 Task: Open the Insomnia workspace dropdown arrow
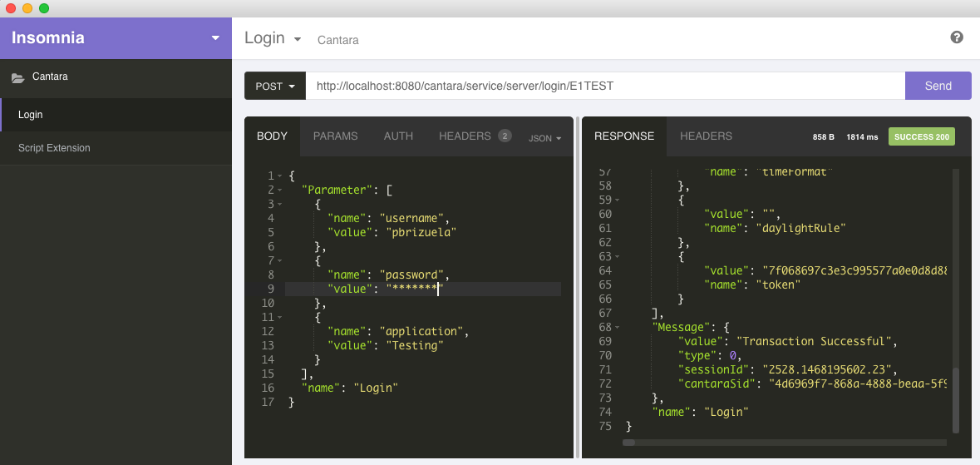pyautogui.click(x=215, y=38)
